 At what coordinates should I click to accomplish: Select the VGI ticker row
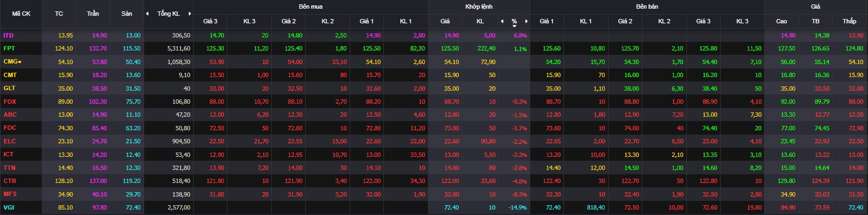tap(434, 207)
